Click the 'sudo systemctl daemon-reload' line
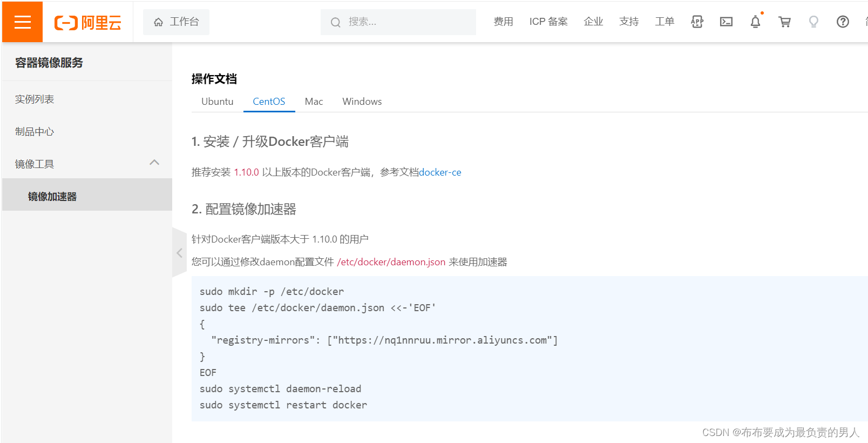The image size is (868, 443). 280,389
